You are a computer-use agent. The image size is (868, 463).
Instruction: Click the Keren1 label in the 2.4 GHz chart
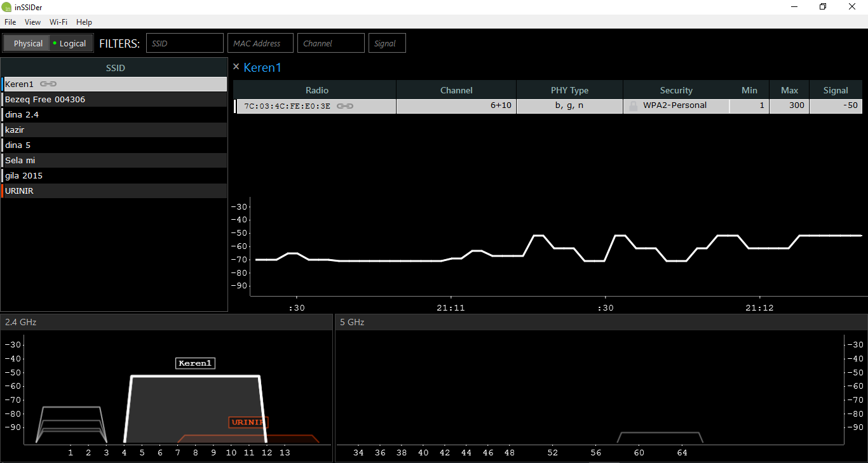click(x=195, y=363)
